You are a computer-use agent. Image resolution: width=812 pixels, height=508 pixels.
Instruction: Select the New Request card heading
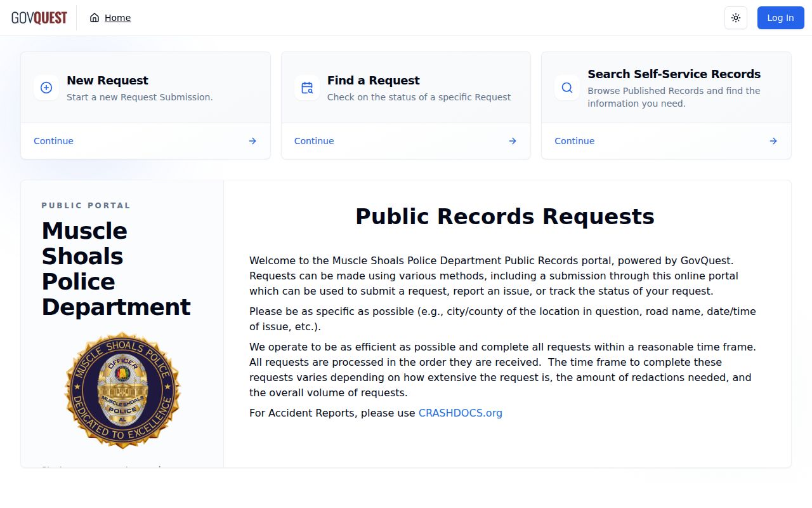pyautogui.click(x=107, y=80)
